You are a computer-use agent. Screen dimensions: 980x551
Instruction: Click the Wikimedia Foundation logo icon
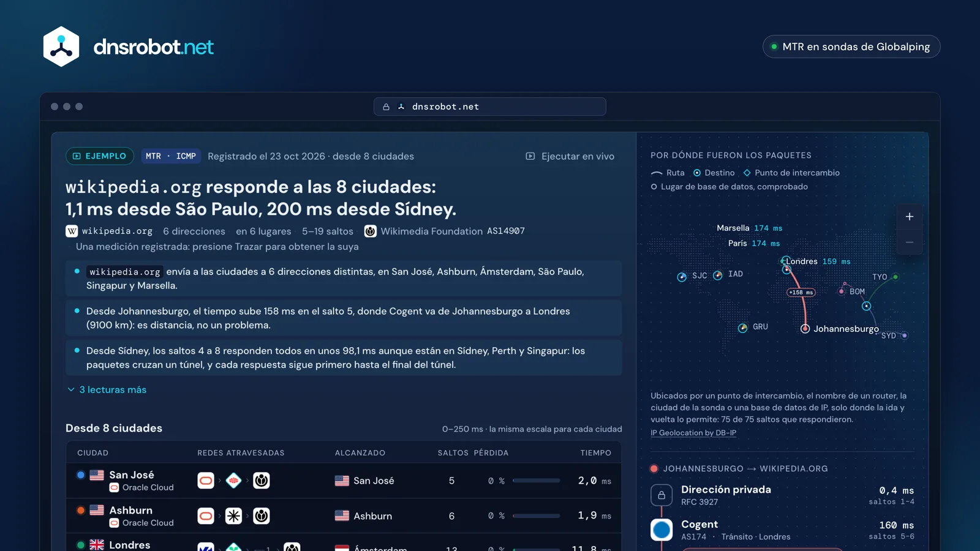tap(370, 231)
